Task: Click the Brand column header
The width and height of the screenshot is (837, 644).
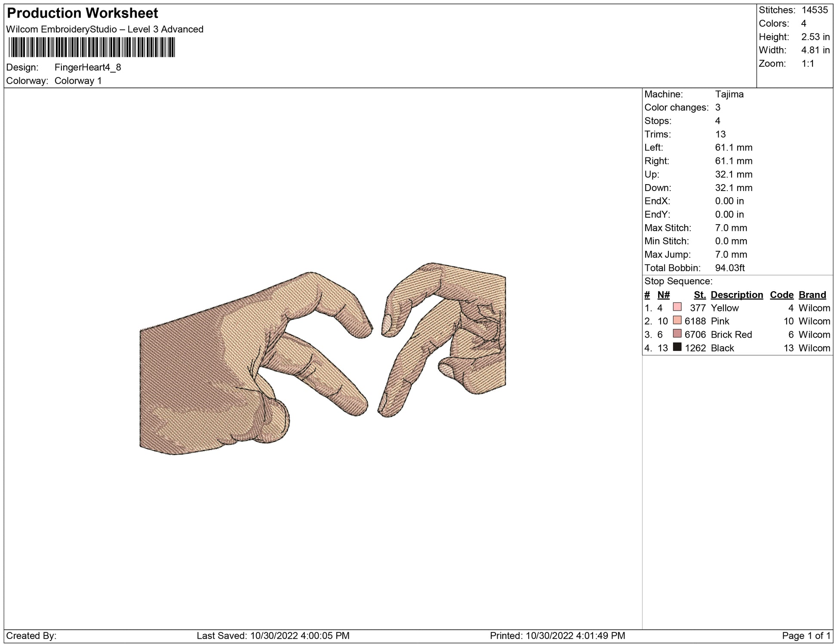Action: (812, 295)
